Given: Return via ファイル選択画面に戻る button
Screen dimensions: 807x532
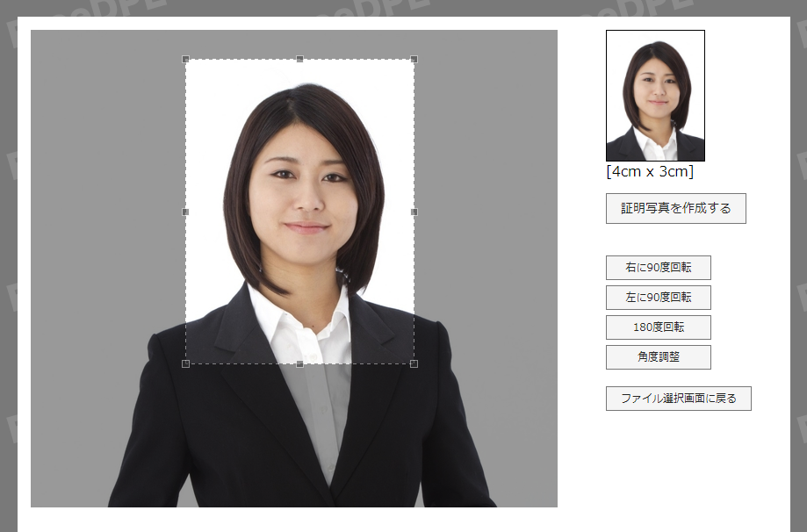Looking at the screenshot, I should (x=678, y=399).
